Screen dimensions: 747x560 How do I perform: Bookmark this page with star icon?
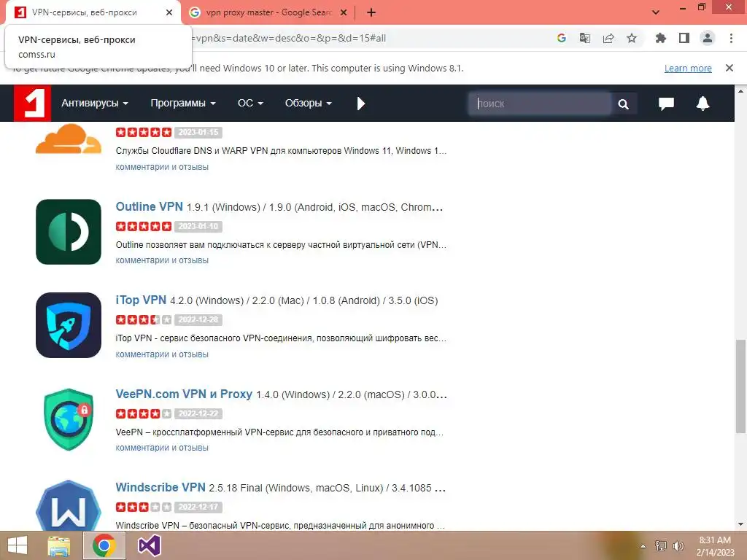point(632,38)
